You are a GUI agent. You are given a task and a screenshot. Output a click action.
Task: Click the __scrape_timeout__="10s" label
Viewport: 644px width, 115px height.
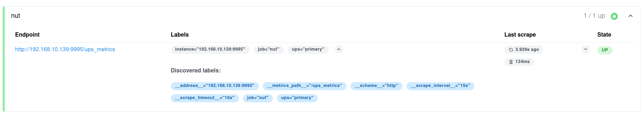pos(205,98)
